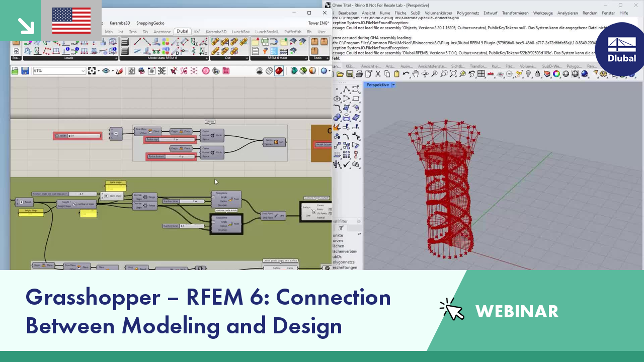
Task: Select the sphere tool in Rhino sidebar
Action: pos(337,117)
